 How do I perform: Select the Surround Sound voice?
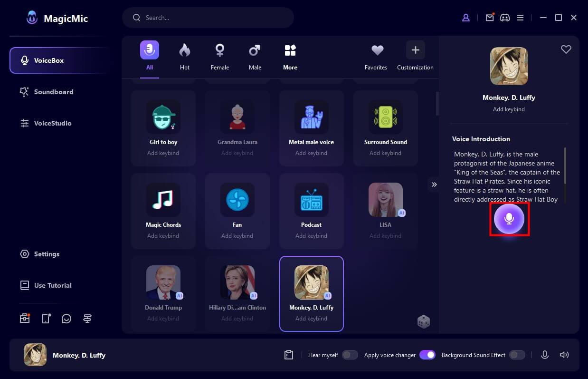point(386,128)
